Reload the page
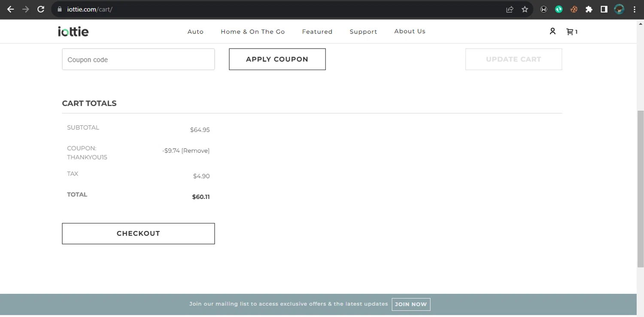The width and height of the screenshot is (644, 317). [41, 9]
